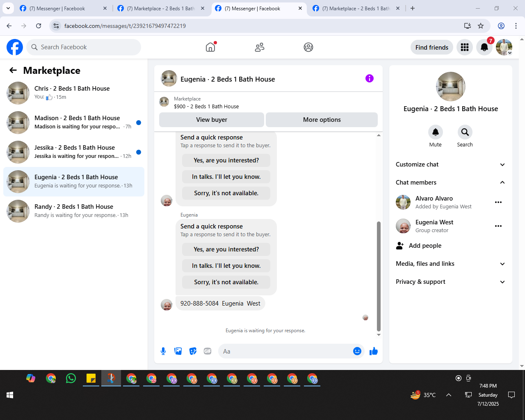Open Madison · 2 Beds 1 Bath House chat
This screenshot has height=420, width=525.
tap(74, 123)
